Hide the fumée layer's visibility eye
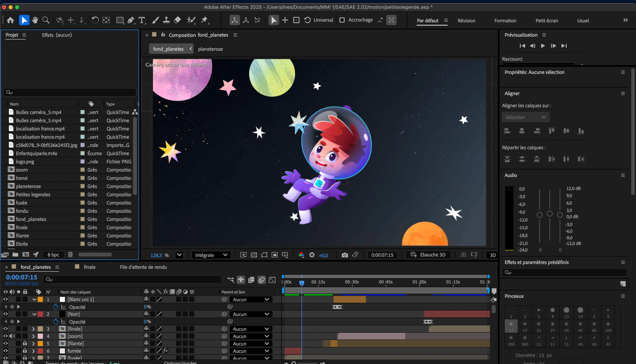This screenshot has height=364, width=636. tap(6, 351)
